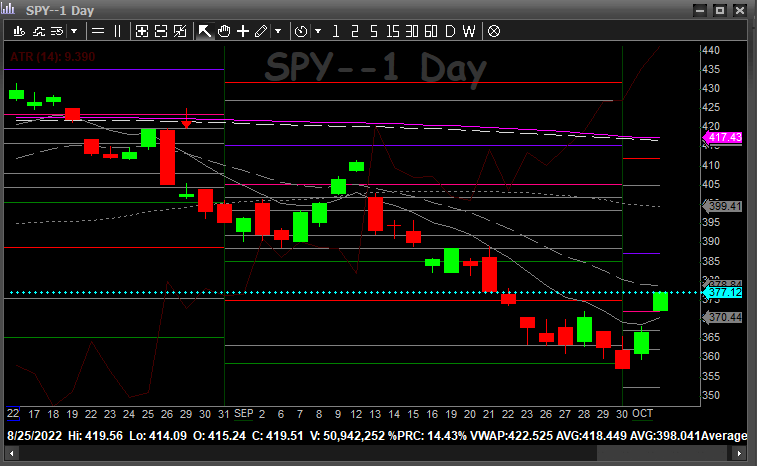
Task: Click the SEP label on date axis
Action: [x=244, y=413]
